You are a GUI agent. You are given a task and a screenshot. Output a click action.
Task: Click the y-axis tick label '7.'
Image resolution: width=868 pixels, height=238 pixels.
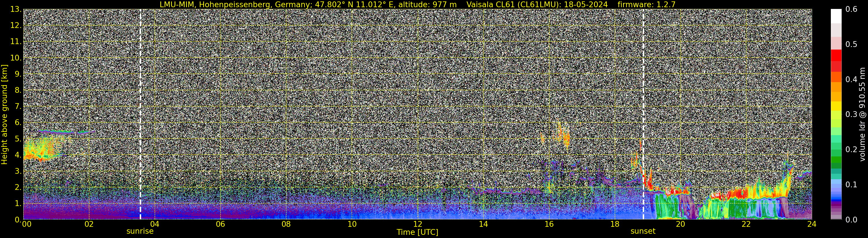pyautogui.click(x=18, y=107)
